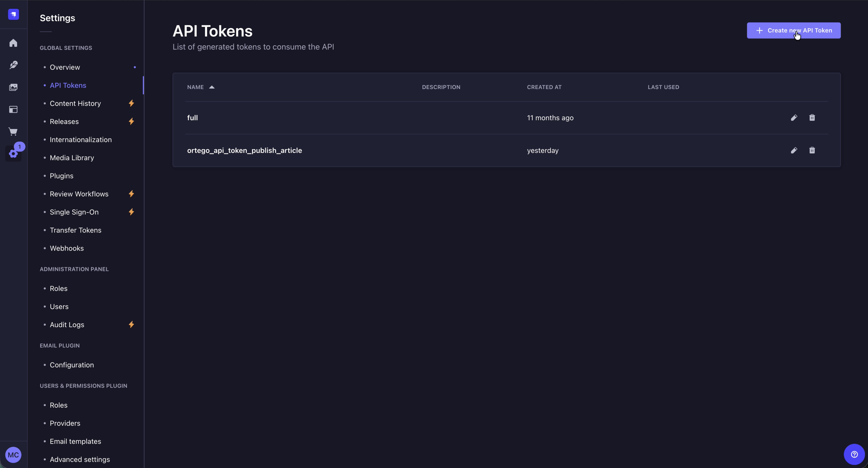Open the Content-Type Builder layout icon

click(x=13, y=109)
